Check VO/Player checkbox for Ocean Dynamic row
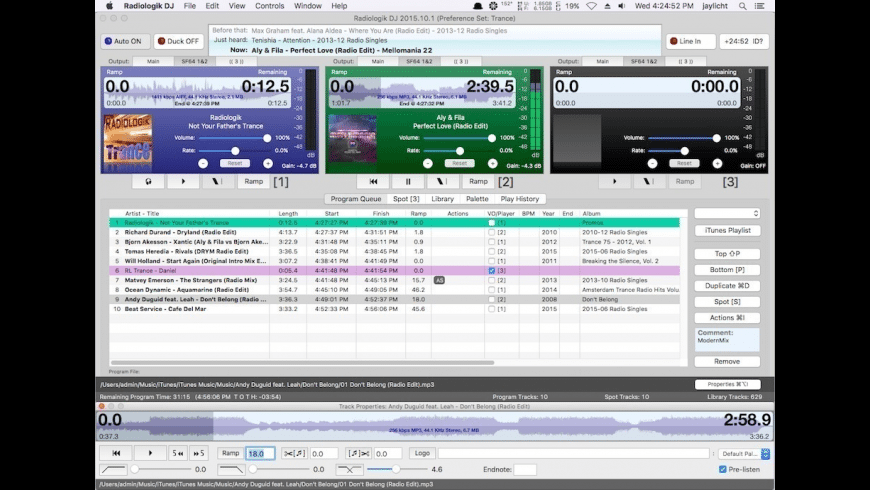This screenshot has width=870, height=490. [x=492, y=290]
